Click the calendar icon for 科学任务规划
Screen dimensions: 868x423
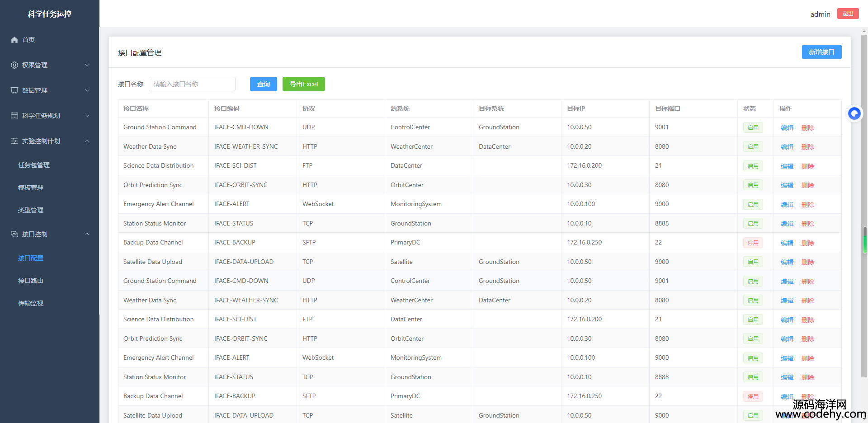(14, 116)
